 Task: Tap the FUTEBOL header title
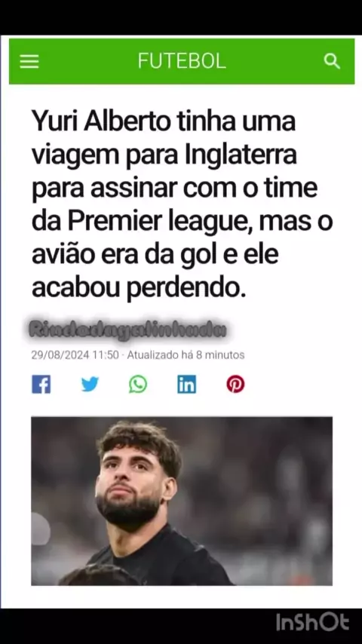182,61
